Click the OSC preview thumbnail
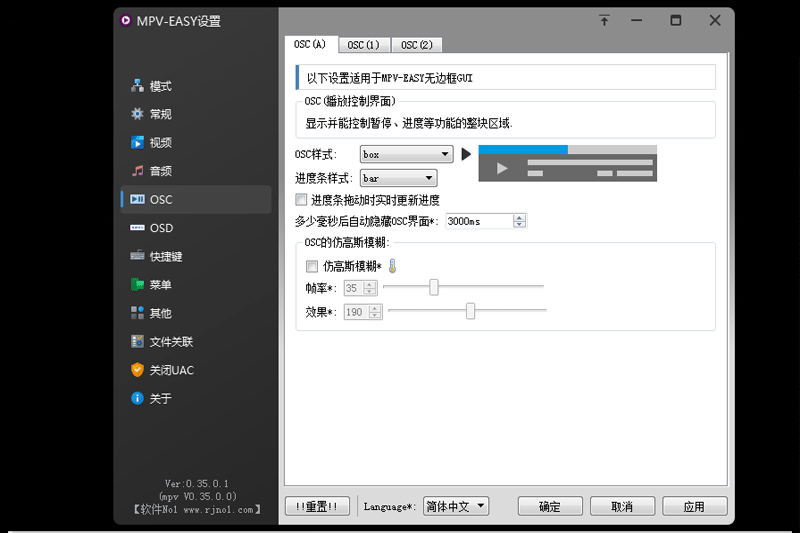The width and height of the screenshot is (800, 533). [x=567, y=163]
